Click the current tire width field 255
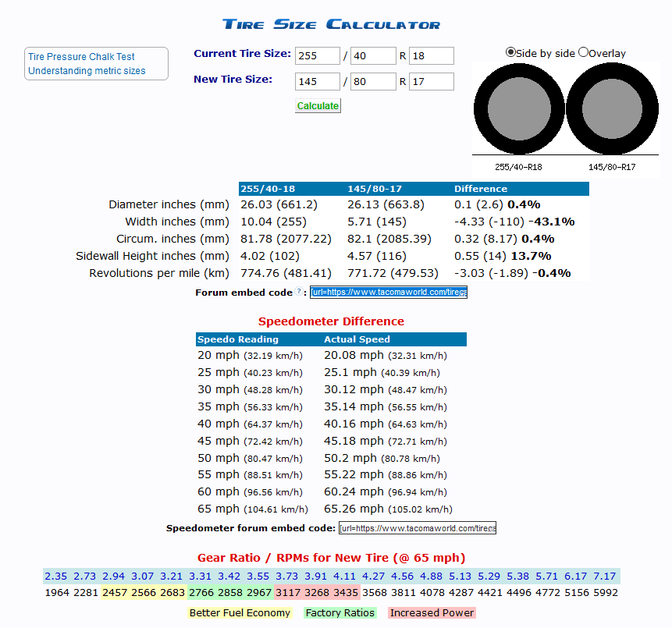The width and height of the screenshot is (672, 628). click(x=318, y=55)
